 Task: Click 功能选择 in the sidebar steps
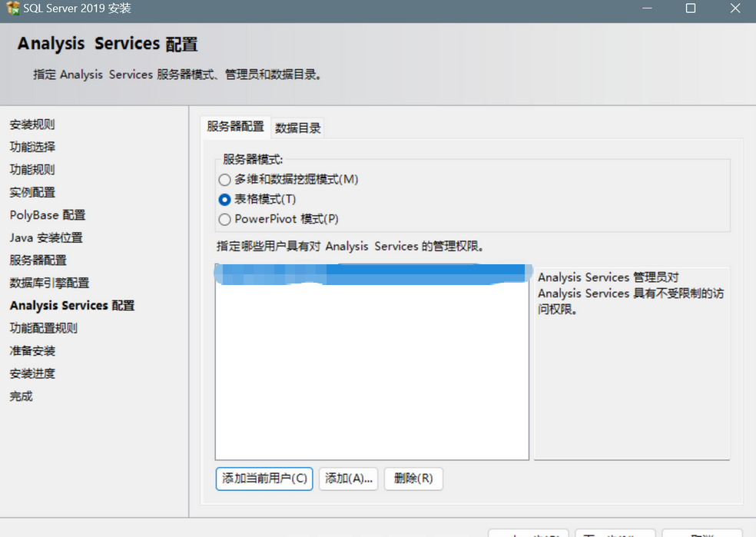click(x=32, y=147)
